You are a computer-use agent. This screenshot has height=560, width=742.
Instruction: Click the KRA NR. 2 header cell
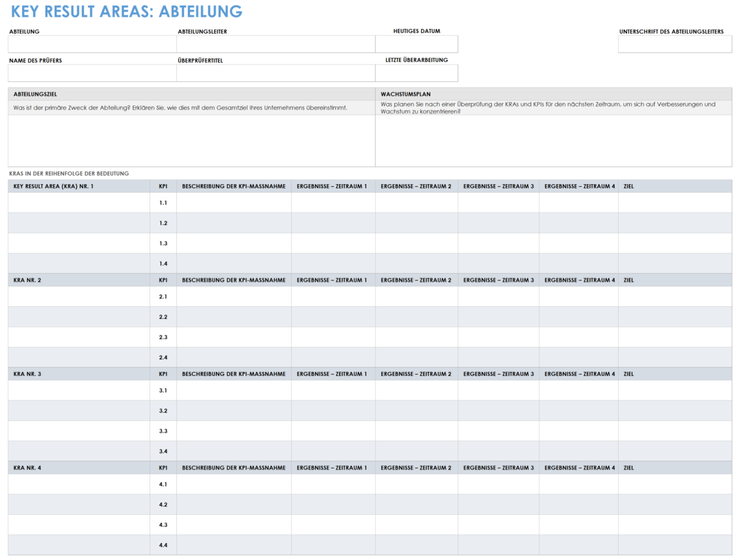[x=77, y=280]
